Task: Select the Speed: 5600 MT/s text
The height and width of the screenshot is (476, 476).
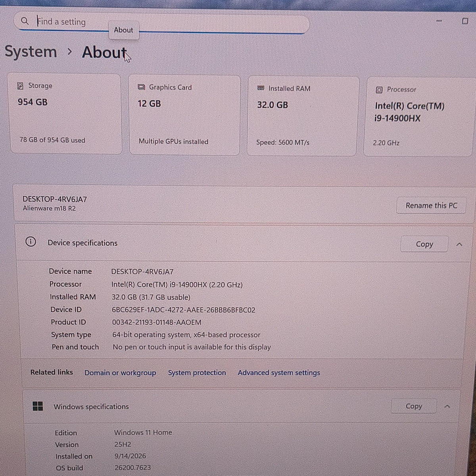Action: pyautogui.click(x=283, y=142)
